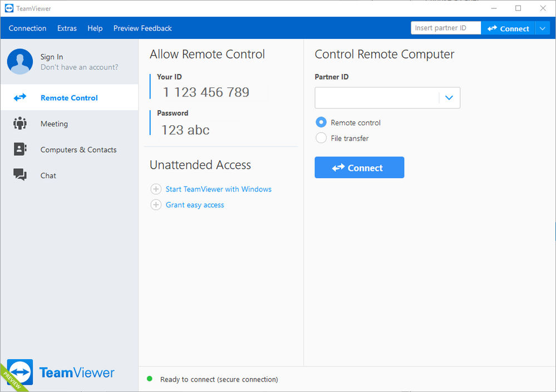Click the Grant easy access link

click(x=195, y=205)
